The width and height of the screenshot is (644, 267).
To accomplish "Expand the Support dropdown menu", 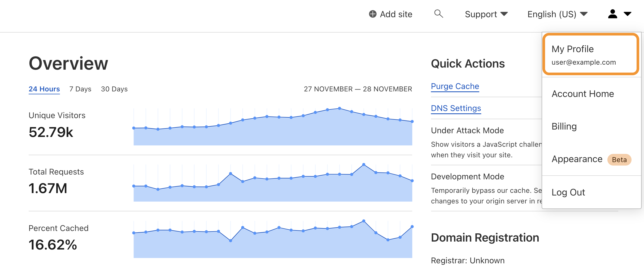I will [x=486, y=14].
